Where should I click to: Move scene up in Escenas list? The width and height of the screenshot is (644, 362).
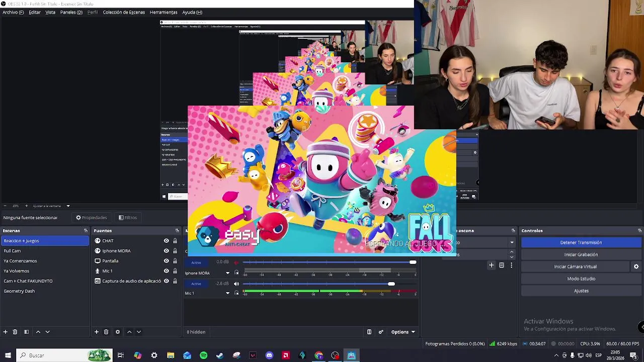38,332
